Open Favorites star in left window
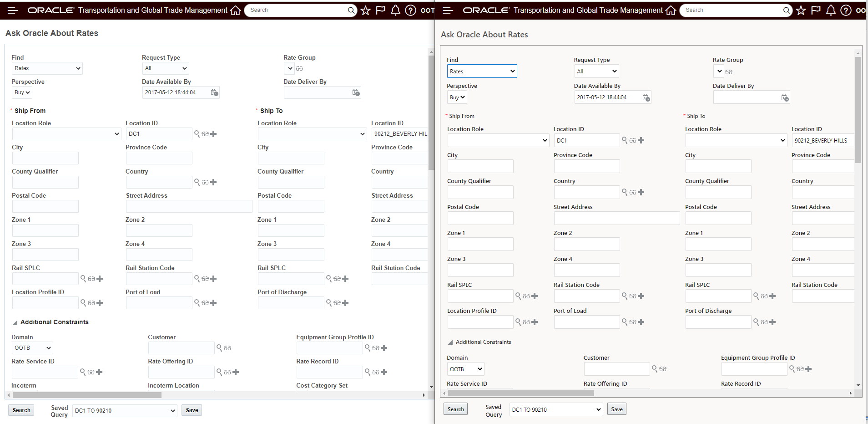Image resolution: width=868 pixels, height=424 pixels. click(x=366, y=10)
